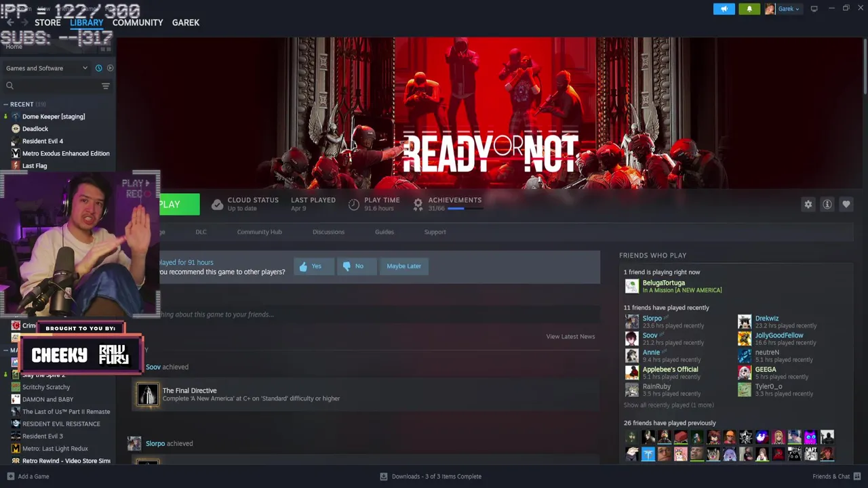This screenshot has width=868, height=488.
Task: Click the Play Time clock icon
Action: point(353,204)
